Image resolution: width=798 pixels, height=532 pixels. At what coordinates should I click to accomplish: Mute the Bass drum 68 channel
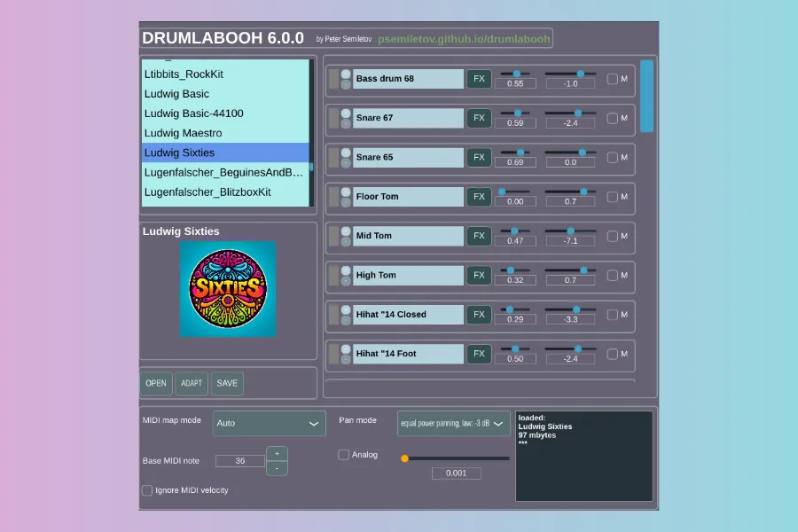612,79
